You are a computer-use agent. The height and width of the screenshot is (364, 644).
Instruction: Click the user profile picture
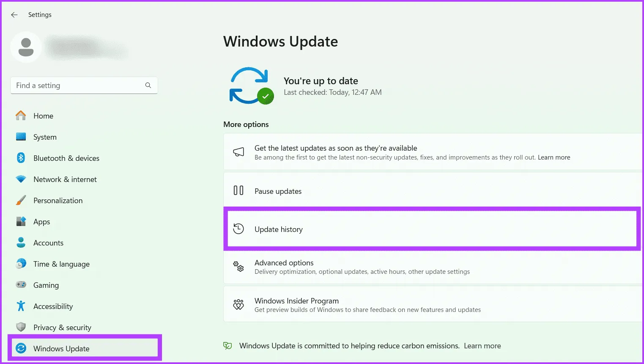(x=26, y=47)
